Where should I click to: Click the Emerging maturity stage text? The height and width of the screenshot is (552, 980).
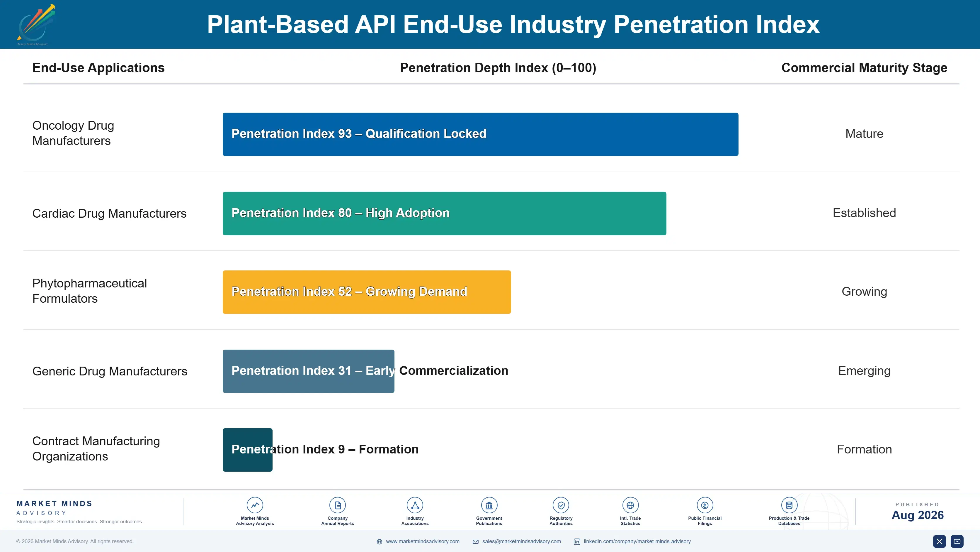(x=864, y=371)
